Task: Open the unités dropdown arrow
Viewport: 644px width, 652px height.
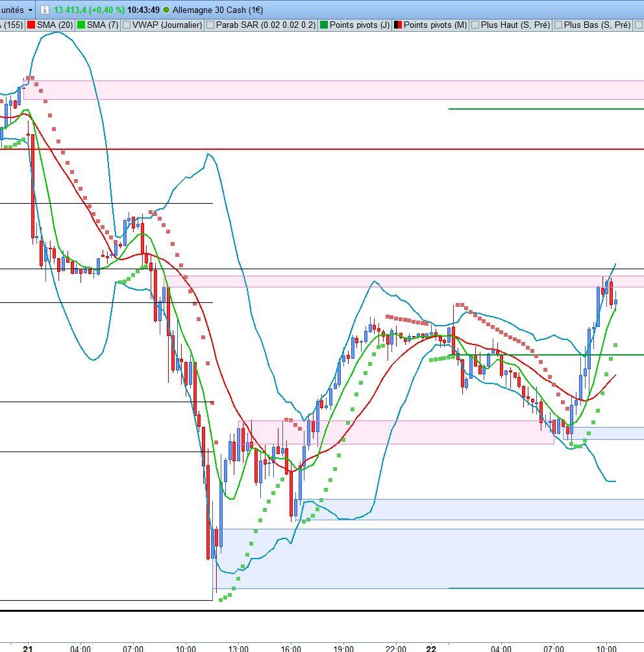Action: pos(31,10)
